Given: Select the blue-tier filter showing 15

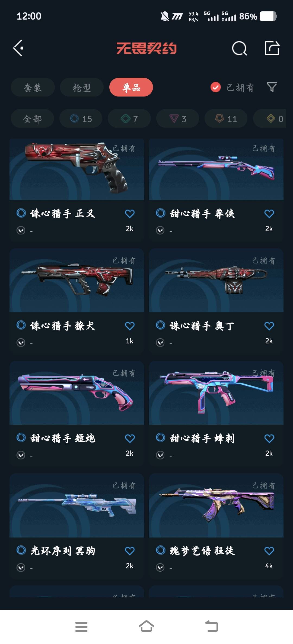Looking at the screenshot, I should coord(81,118).
